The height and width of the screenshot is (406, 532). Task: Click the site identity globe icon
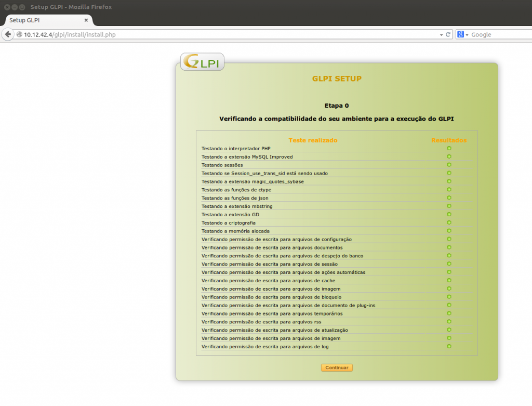(x=19, y=34)
